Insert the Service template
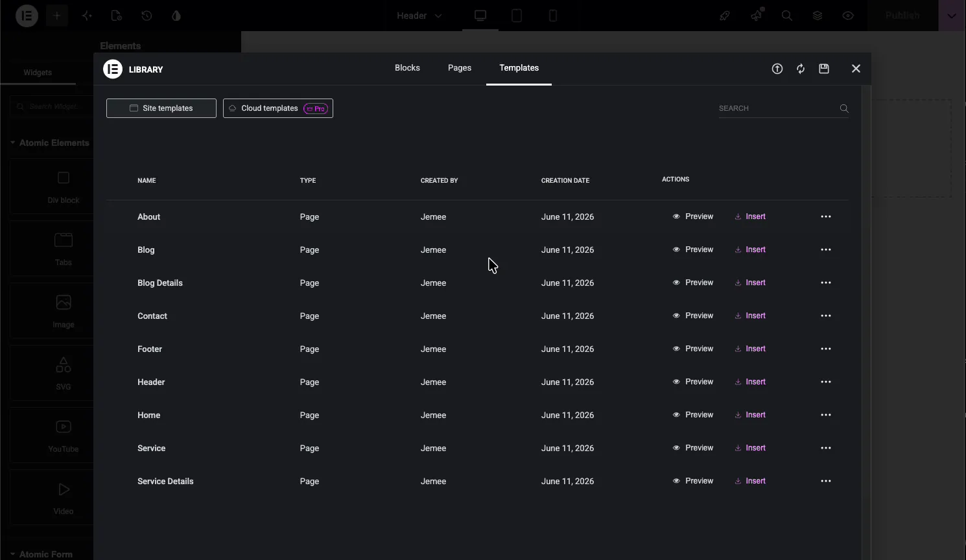Screen dimensions: 966x560 pos(750,448)
